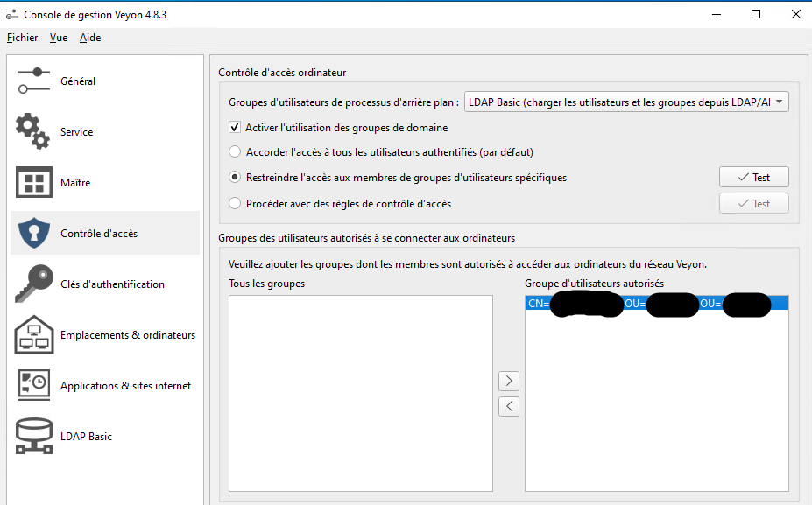Image resolution: width=812 pixels, height=505 pixels.
Task: Open Emplacements & ordinateurs house icon
Action: tap(34, 334)
